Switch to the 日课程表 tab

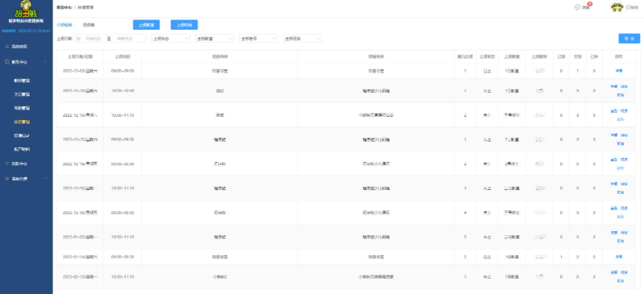64,25
